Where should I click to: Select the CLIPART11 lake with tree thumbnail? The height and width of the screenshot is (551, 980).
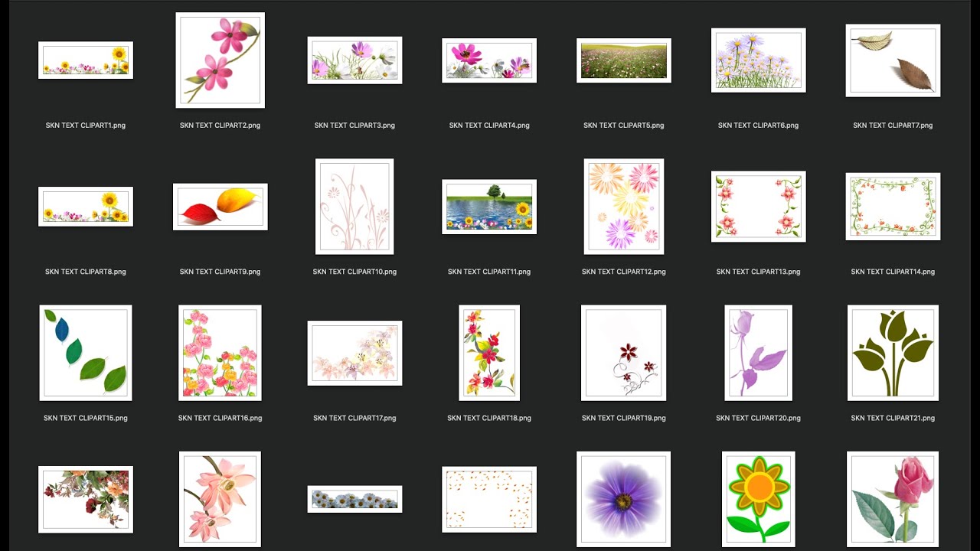pyautogui.click(x=489, y=207)
